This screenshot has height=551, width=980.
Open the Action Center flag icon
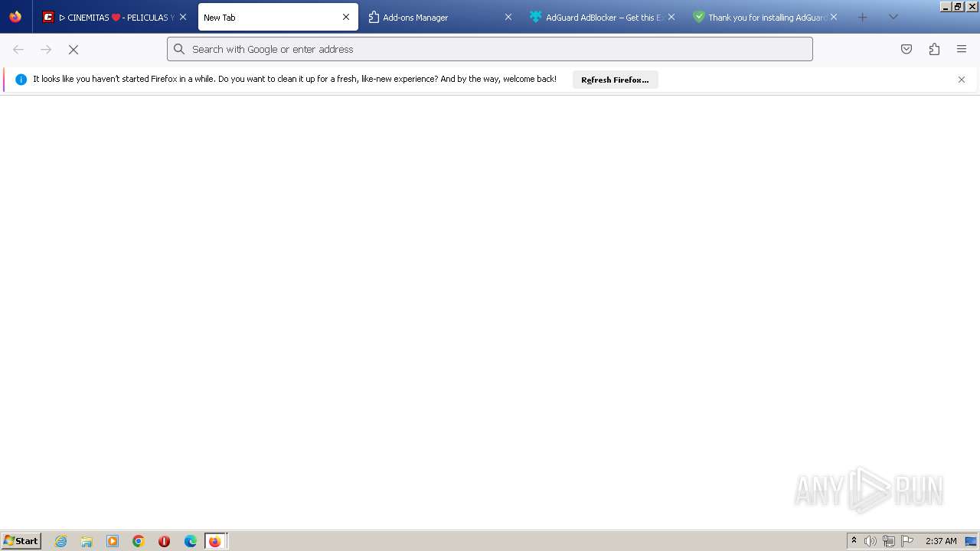907,541
